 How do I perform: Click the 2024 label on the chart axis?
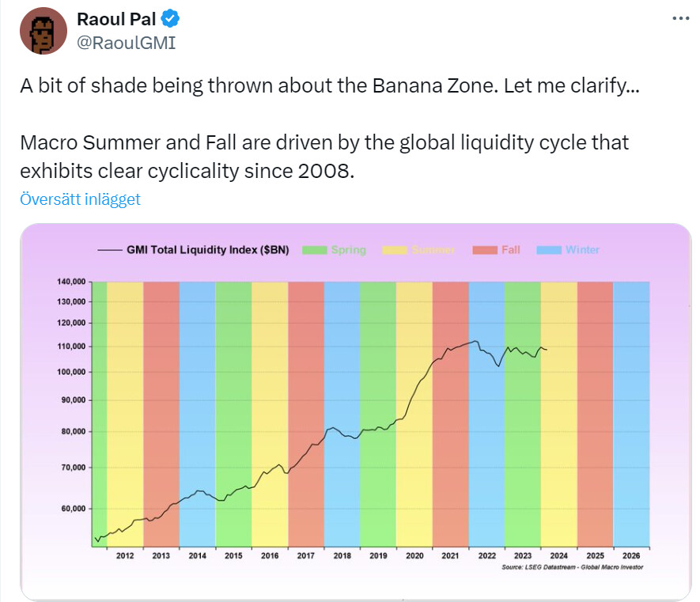(558, 556)
